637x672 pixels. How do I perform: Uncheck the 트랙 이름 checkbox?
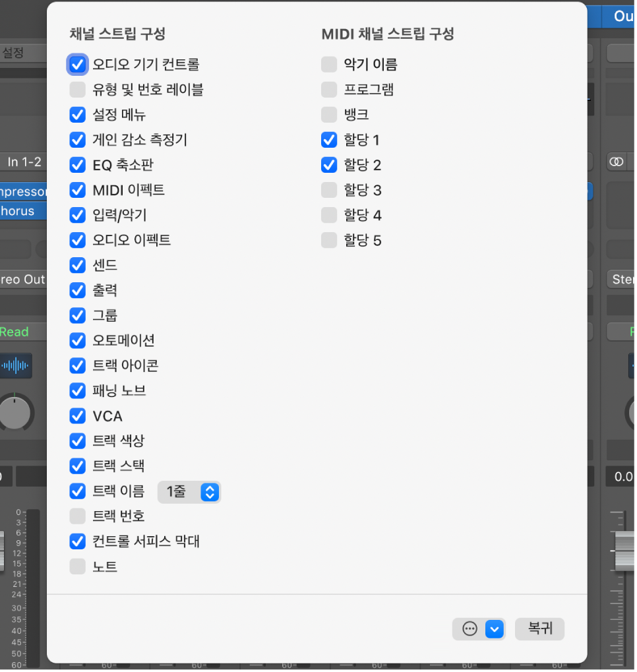coord(78,491)
